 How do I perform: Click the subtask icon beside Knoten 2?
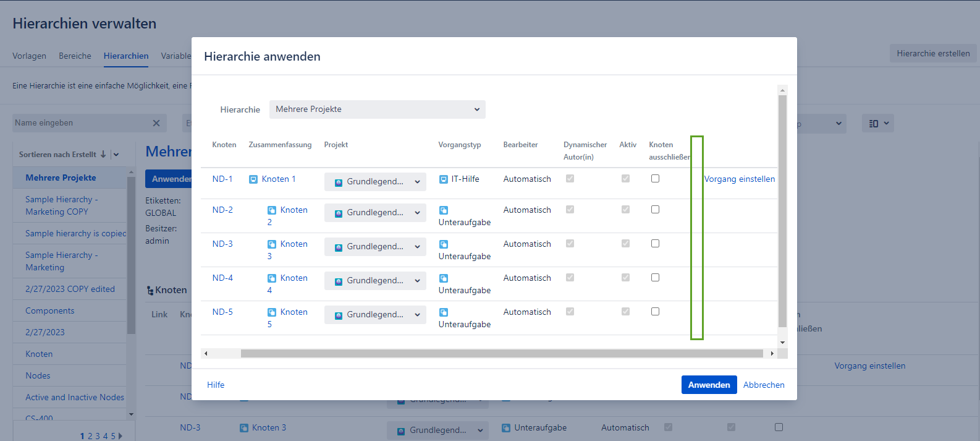click(272, 210)
